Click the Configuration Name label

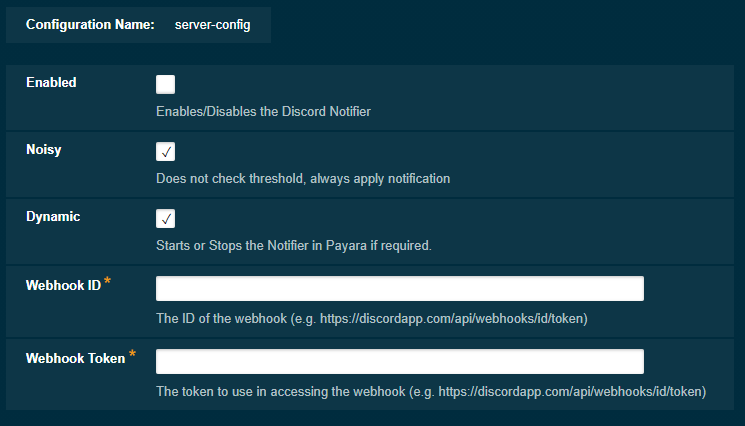(89, 25)
